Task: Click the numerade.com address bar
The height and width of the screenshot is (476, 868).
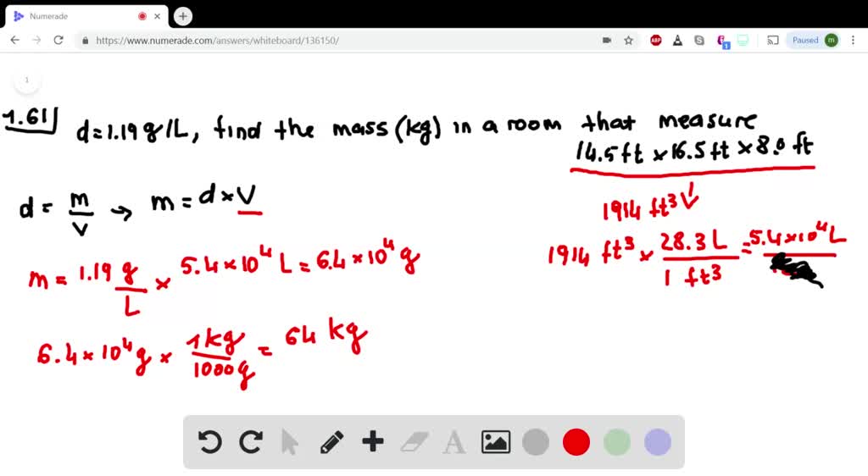Action: [x=343, y=41]
